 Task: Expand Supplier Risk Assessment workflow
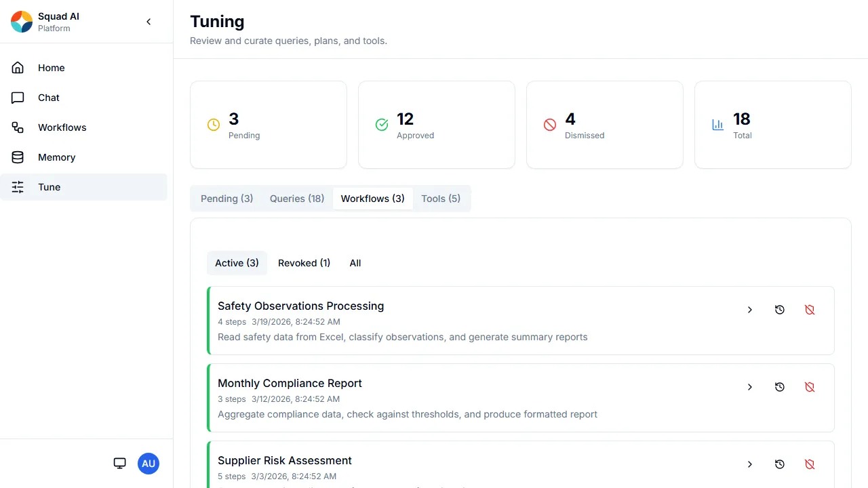[x=750, y=464]
